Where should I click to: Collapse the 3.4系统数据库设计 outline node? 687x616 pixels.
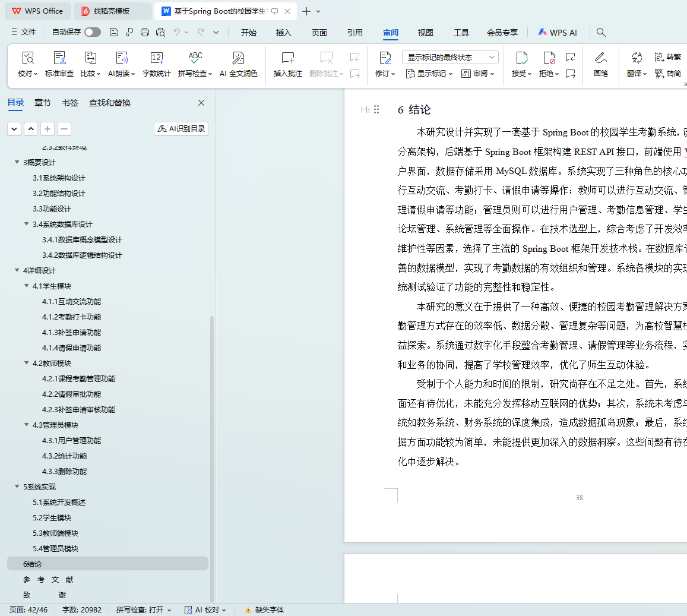27,225
